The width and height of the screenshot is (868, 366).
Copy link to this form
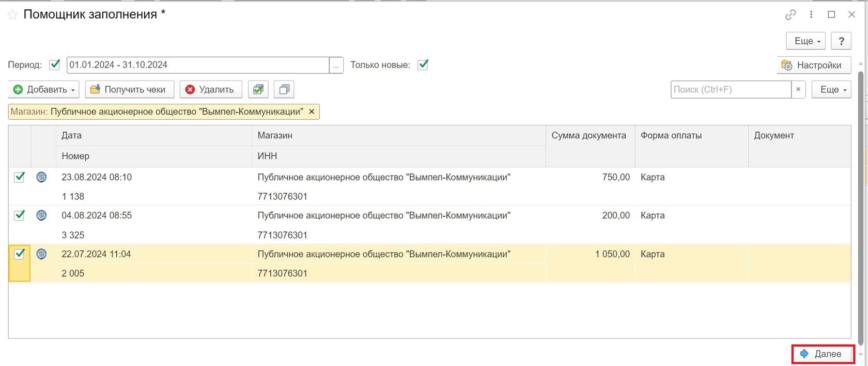(x=790, y=15)
